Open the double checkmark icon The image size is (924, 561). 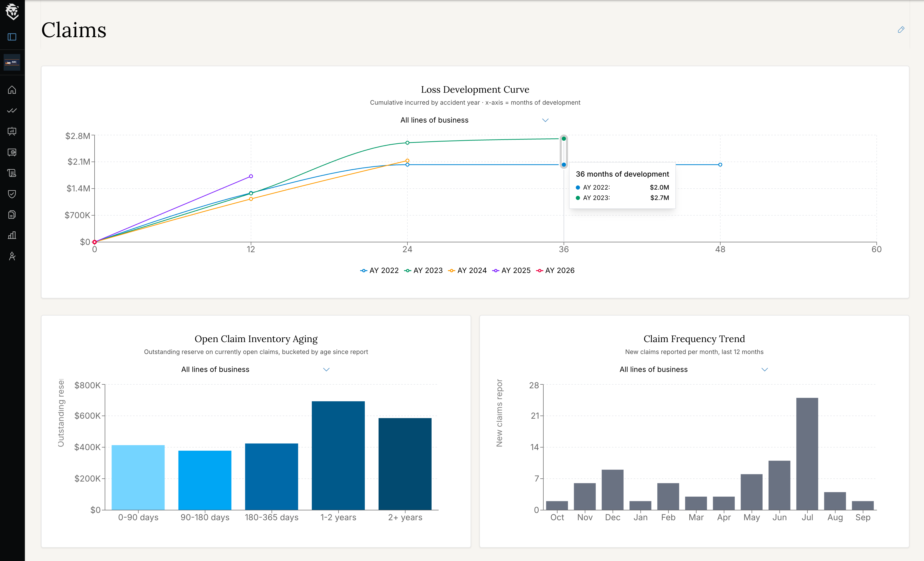[12, 111]
